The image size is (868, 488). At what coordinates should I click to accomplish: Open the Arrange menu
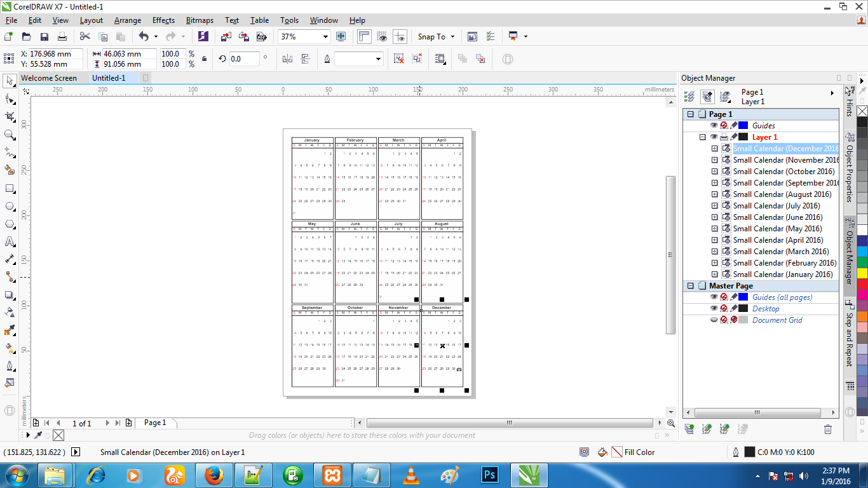[128, 20]
